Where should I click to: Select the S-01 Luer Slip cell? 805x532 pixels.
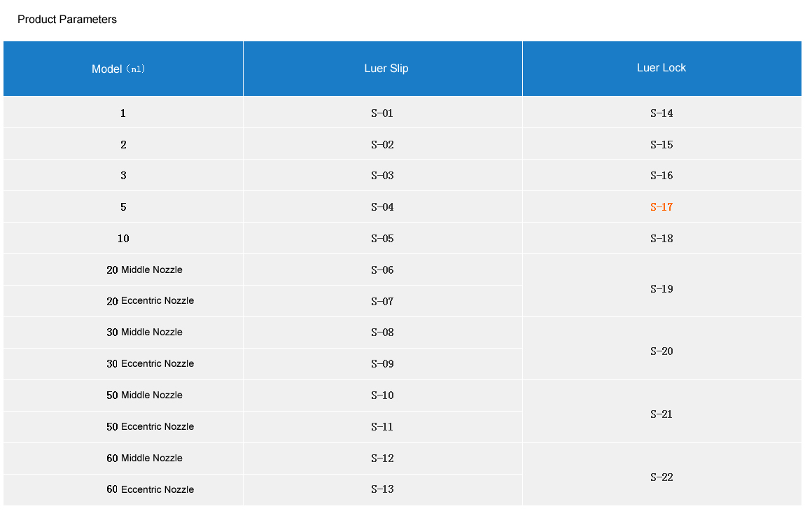tap(382, 113)
